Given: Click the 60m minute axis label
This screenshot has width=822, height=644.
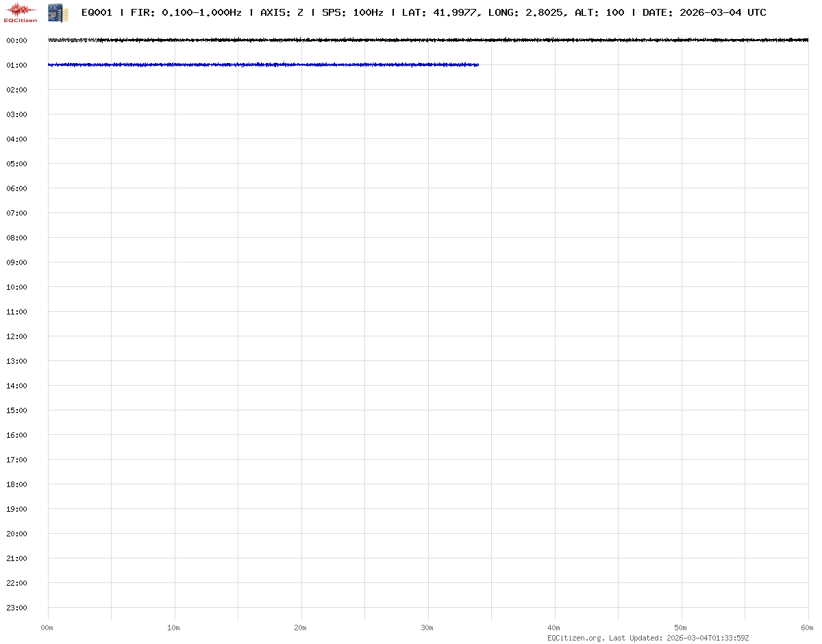Looking at the screenshot, I should point(807,628).
